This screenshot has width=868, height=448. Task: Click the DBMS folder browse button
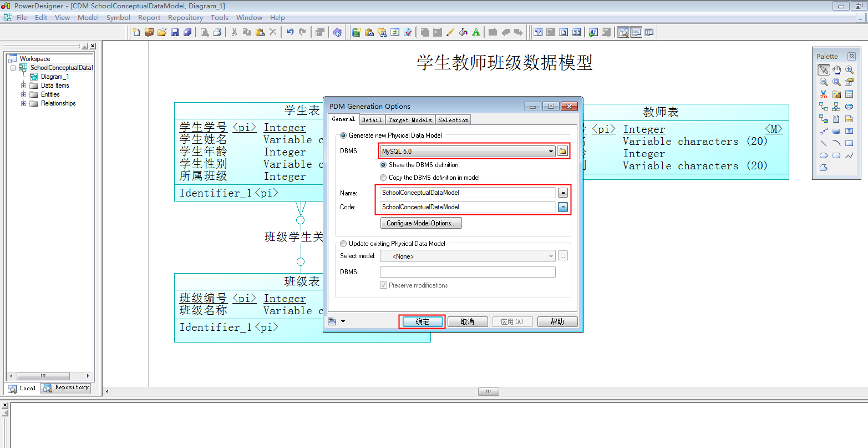coord(563,152)
